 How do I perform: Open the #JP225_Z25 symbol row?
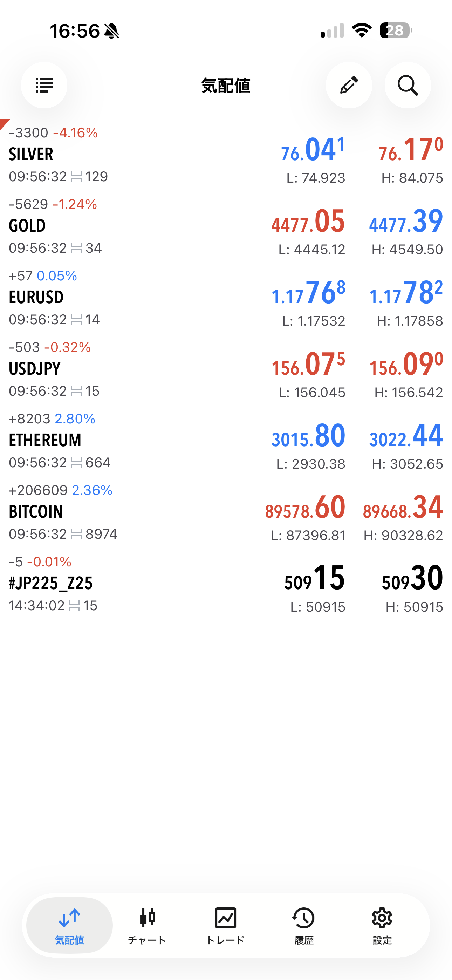click(x=114, y=584)
